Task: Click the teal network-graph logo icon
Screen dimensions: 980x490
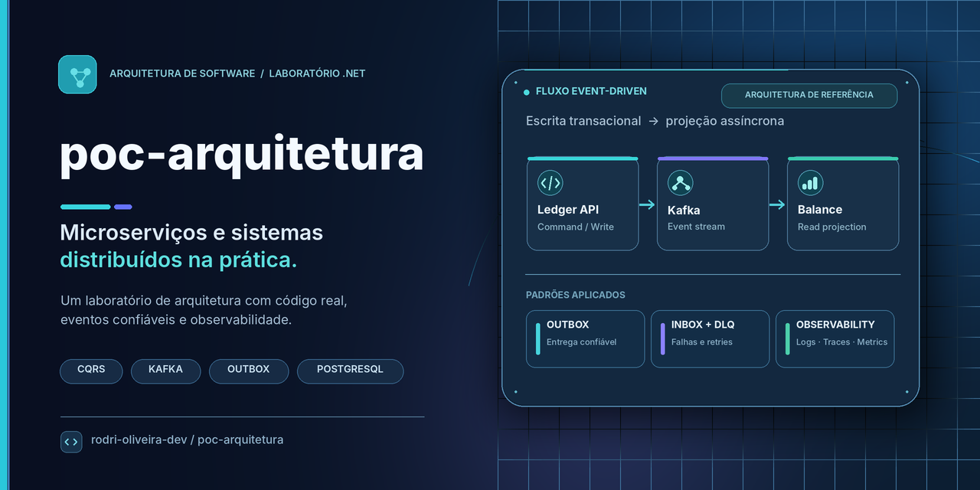Action: pos(77,74)
